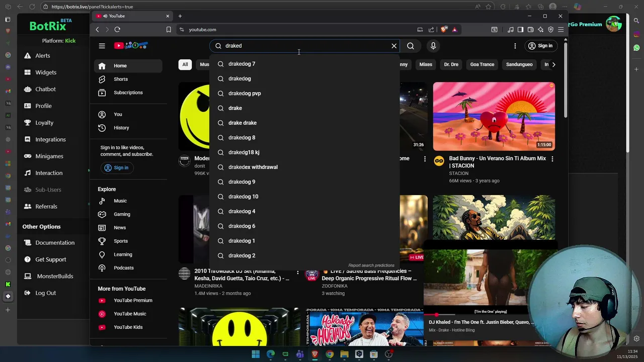Click the YouTube search magnifier button
This screenshot has width=644, height=362.
tap(411, 46)
